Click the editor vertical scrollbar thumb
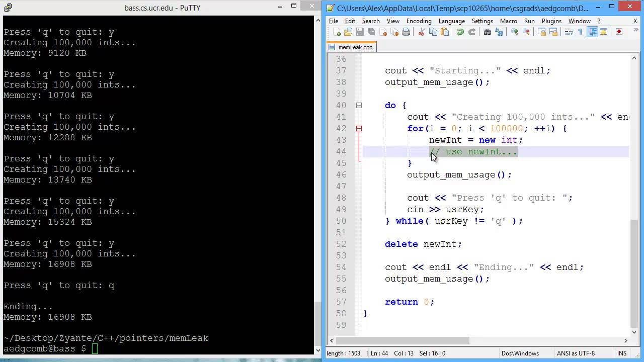The height and width of the screenshot is (362, 644). click(x=634, y=273)
